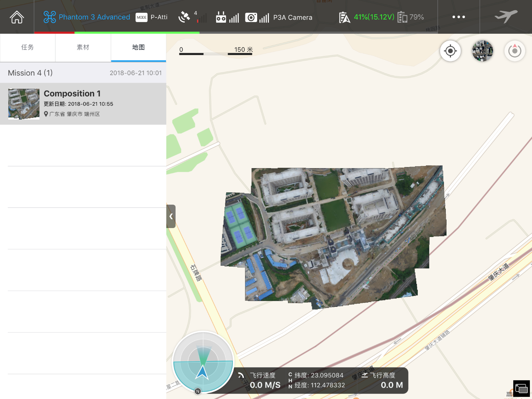Open the camera view switcher icon
The image size is (532, 399).
tap(521, 388)
